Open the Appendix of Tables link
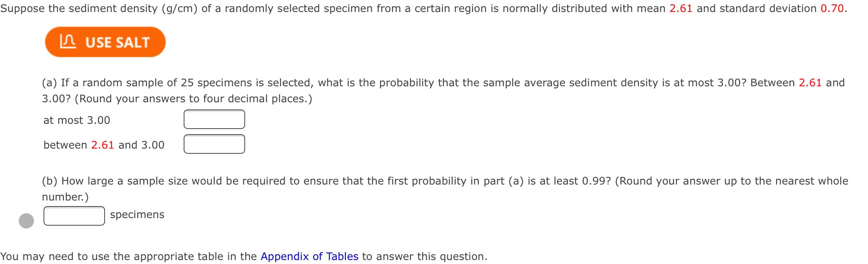The height and width of the screenshot is (264, 868). (310, 256)
